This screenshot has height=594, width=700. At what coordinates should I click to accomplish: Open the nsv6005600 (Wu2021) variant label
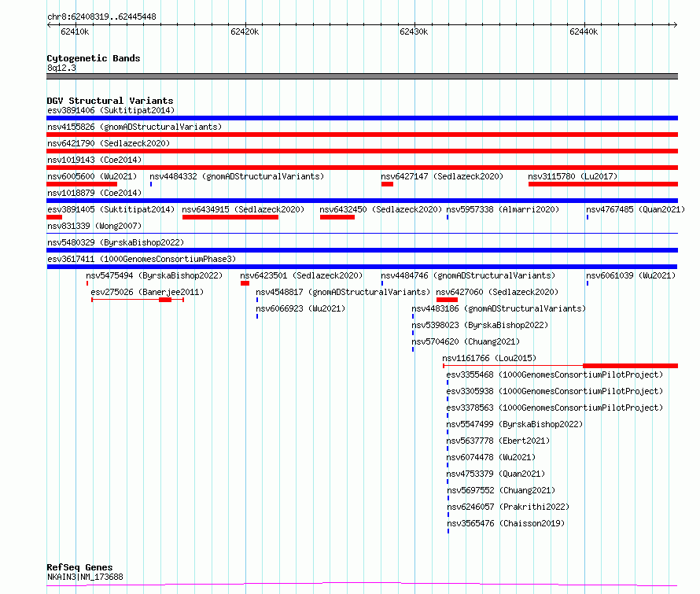(x=92, y=176)
